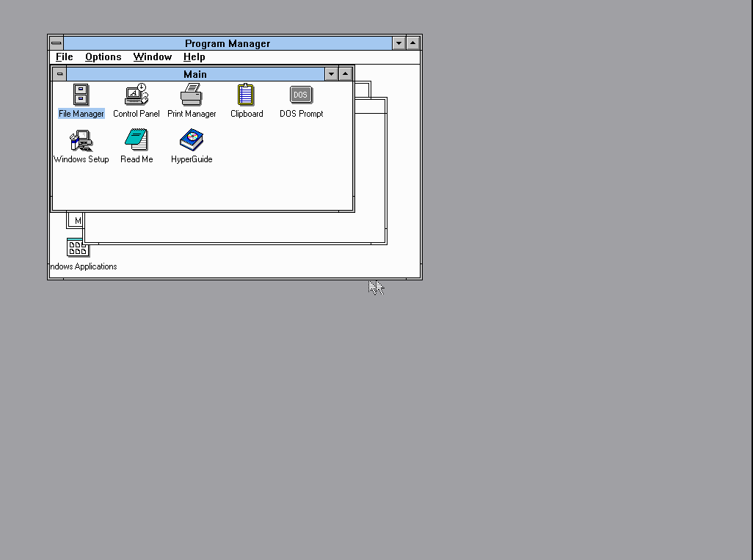
Task: Start the DOS Prompt icon
Action: pos(301,95)
